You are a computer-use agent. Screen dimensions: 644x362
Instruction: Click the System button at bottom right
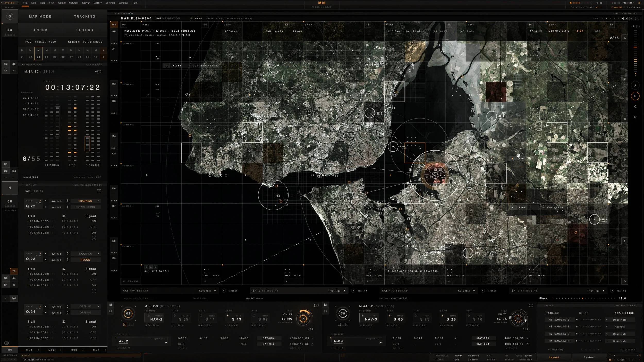589,357
